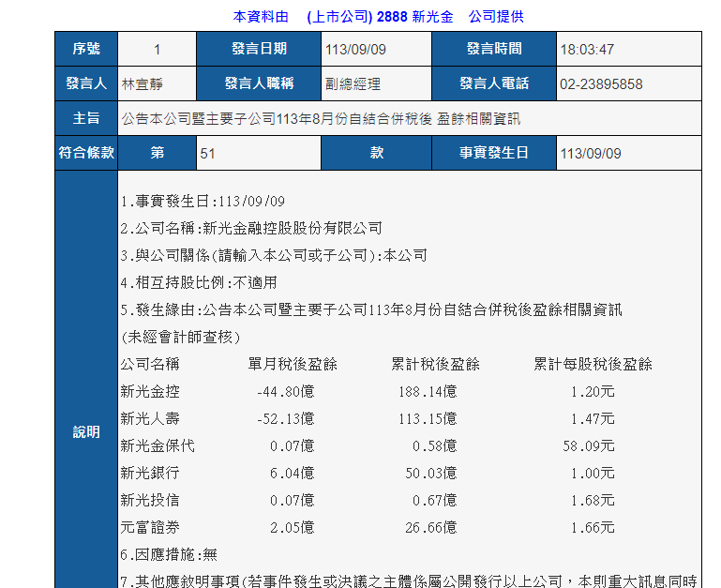
Task: Click the time value 18:03:47
Action: [587, 50]
